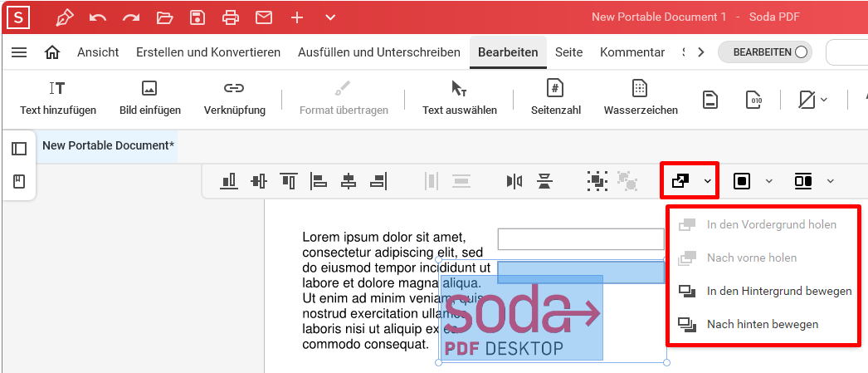Choose Nach vorne holen
Viewport: 868px width, 373px height.
764,258
